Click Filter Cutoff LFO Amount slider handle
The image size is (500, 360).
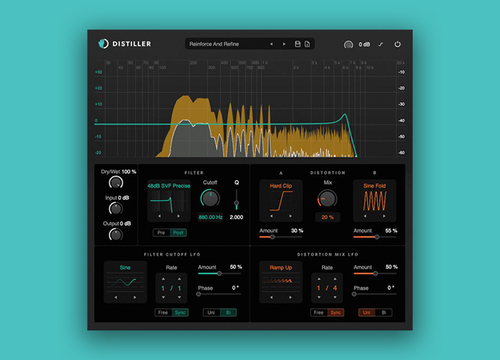219,274
